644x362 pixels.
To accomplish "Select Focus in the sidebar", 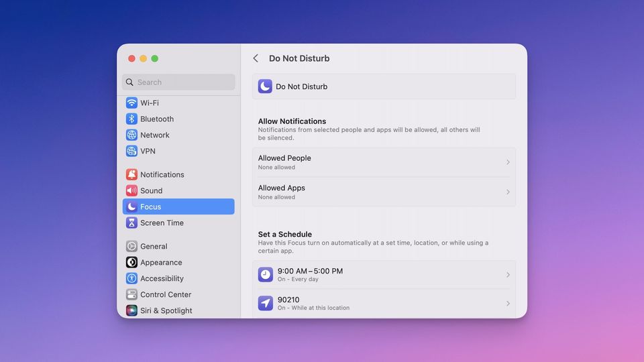I will (x=178, y=206).
